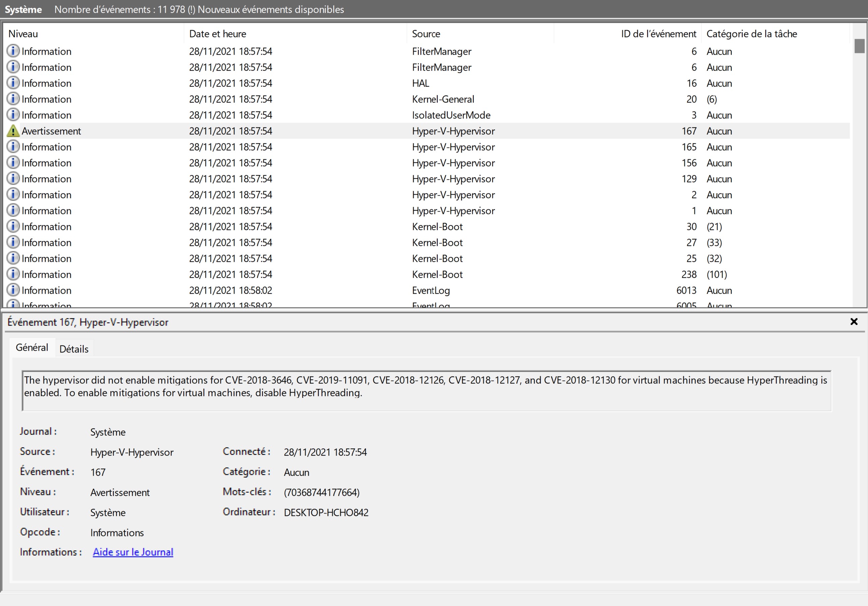This screenshot has height=606, width=868.
Task: Click info icon of first FilterManager row
Action: click(13, 51)
